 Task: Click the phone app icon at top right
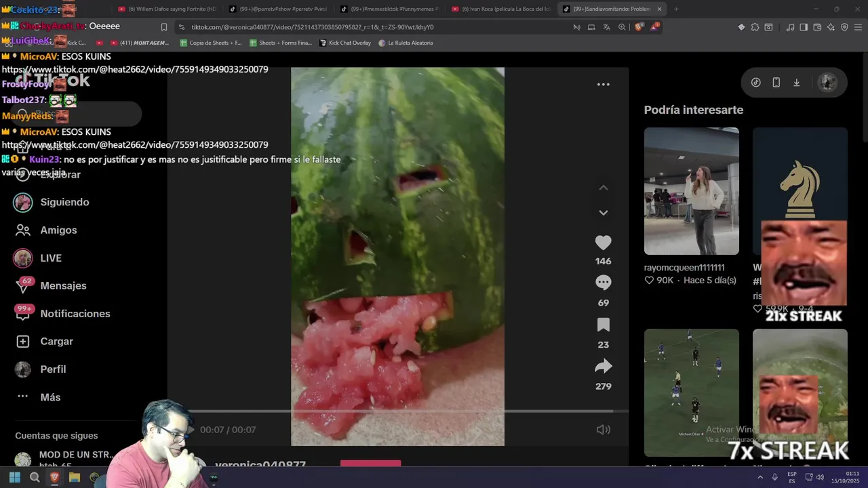click(x=776, y=83)
